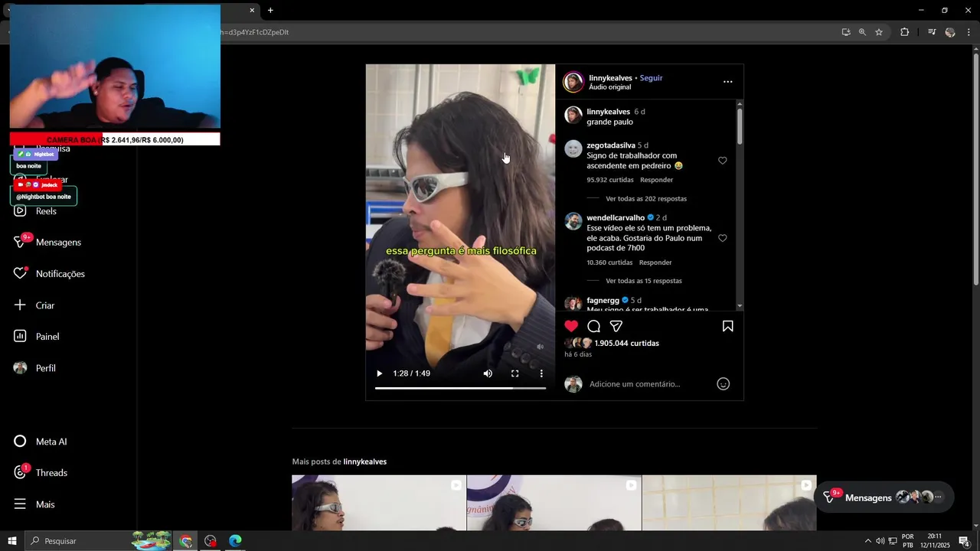The height and width of the screenshot is (551, 980).
Task: Open a new browser tab
Action: 270,10
